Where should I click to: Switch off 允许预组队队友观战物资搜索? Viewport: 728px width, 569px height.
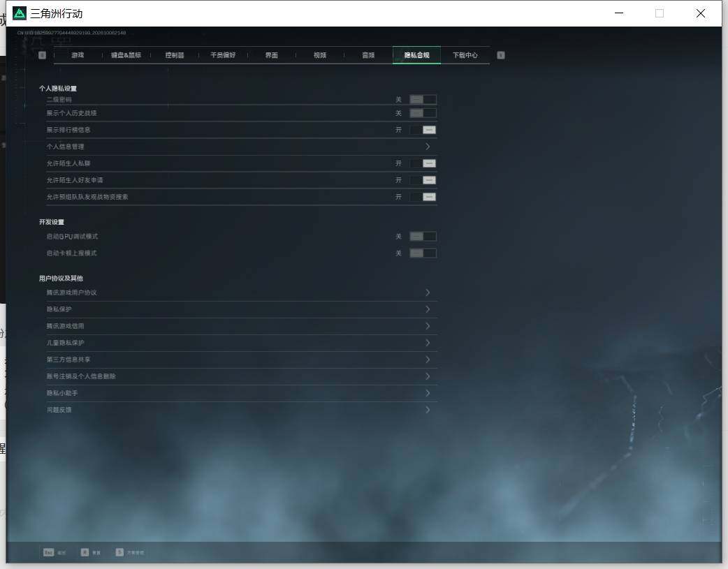click(x=423, y=197)
